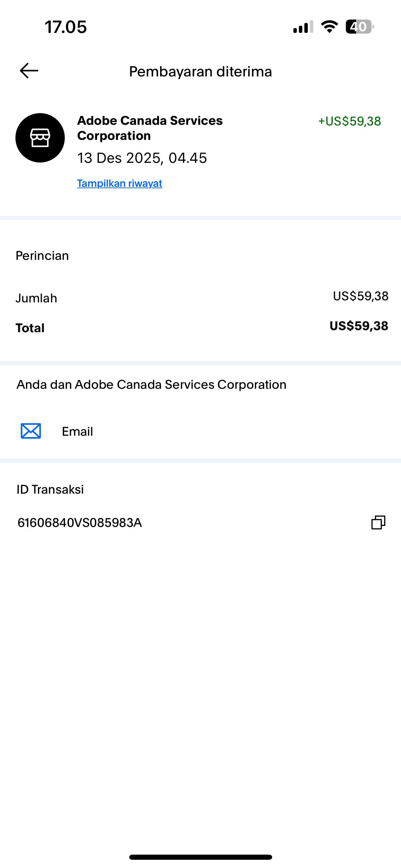Image resolution: width=401 pixels, height=868 pixels.
Task: Tap the battery indicator icon
Action: click(x=359, y=27)
